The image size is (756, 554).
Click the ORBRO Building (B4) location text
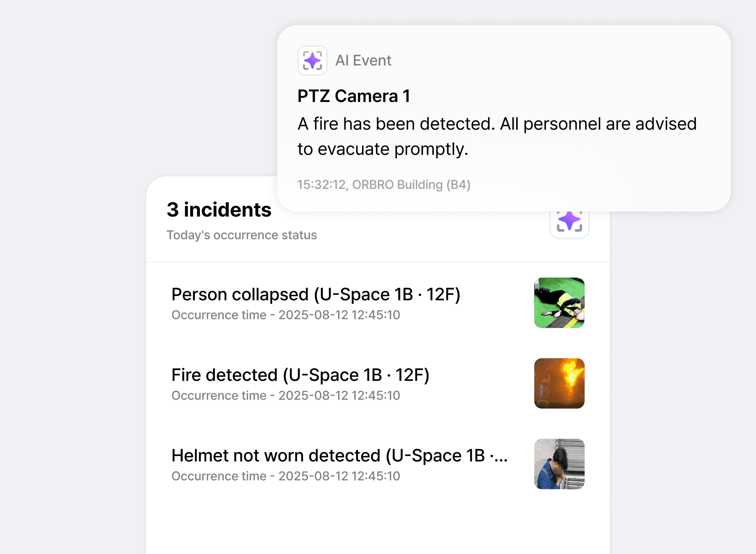pos(411,185)
